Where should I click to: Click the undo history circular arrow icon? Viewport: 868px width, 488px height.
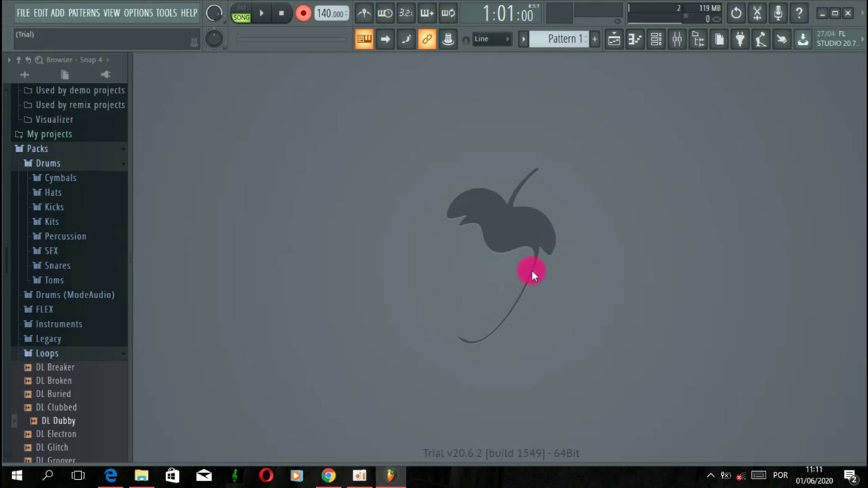click(736, 13)
